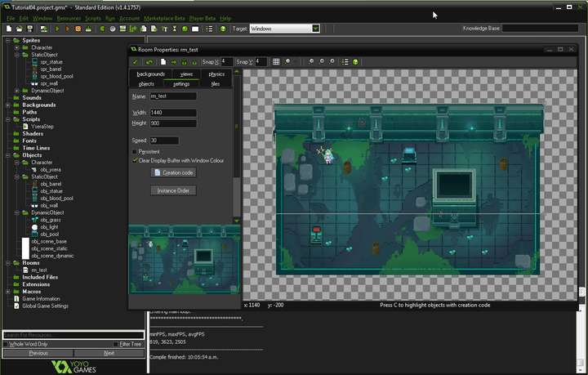Click the Save project floppy icon
The image size is (588, 375).
(30, 29)
